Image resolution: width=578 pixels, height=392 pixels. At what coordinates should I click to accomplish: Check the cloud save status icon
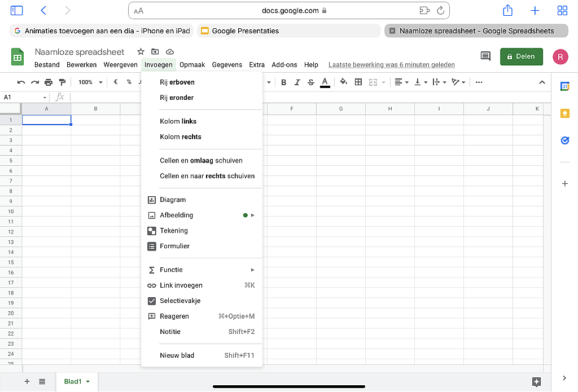click(169, 51)
